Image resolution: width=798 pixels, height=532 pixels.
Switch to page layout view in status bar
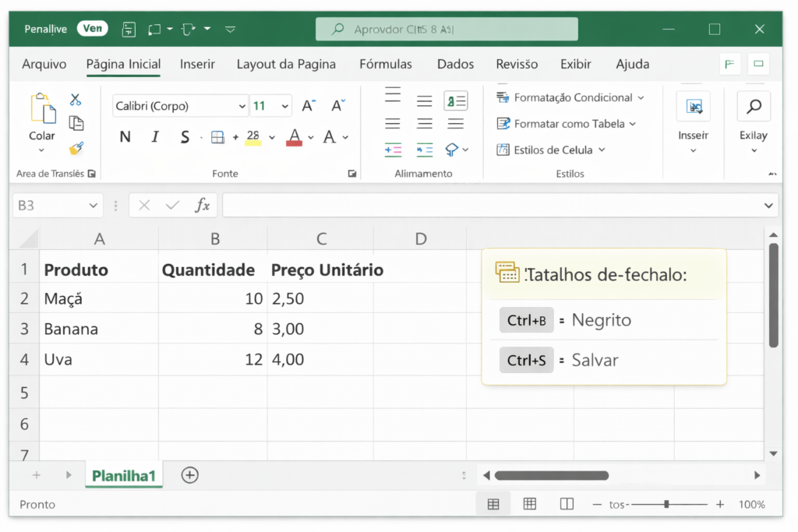coord(530,504)
